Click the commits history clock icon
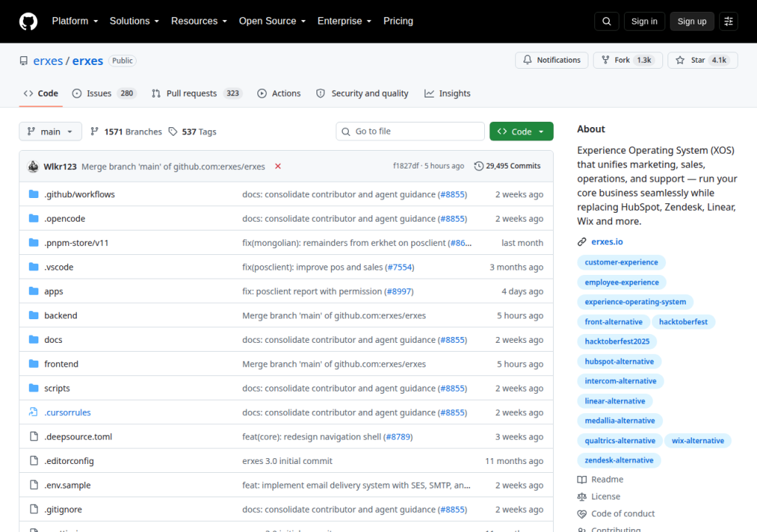The height and width of the screenshot is (532, 757). pyautogui.click(x=478, y=166)
